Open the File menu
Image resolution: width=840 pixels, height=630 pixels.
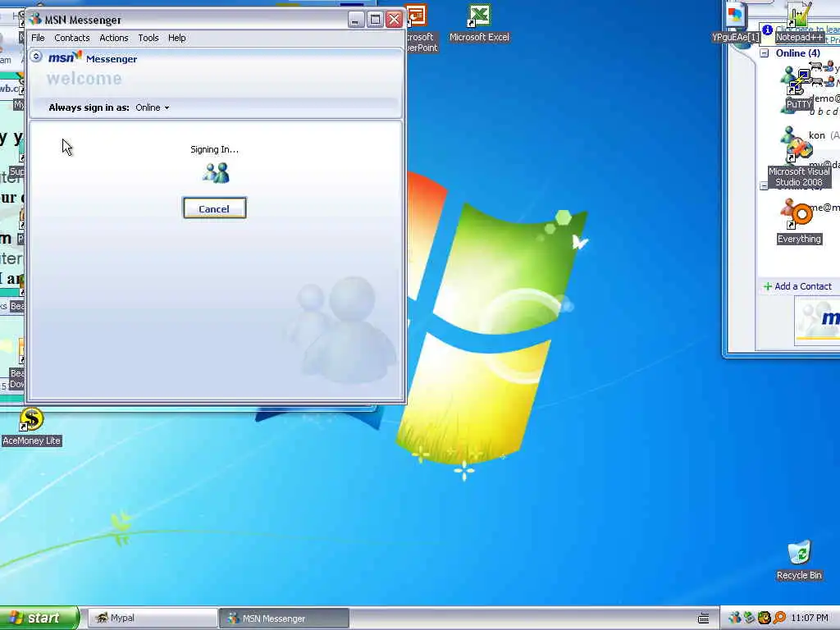(38, 38)
